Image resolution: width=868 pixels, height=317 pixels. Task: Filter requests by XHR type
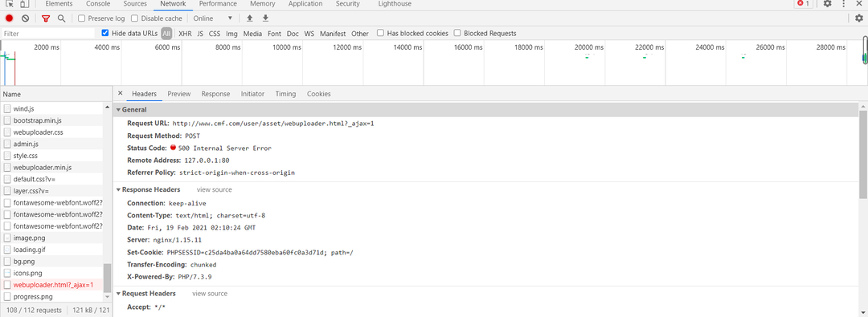(x=186, y=34)
